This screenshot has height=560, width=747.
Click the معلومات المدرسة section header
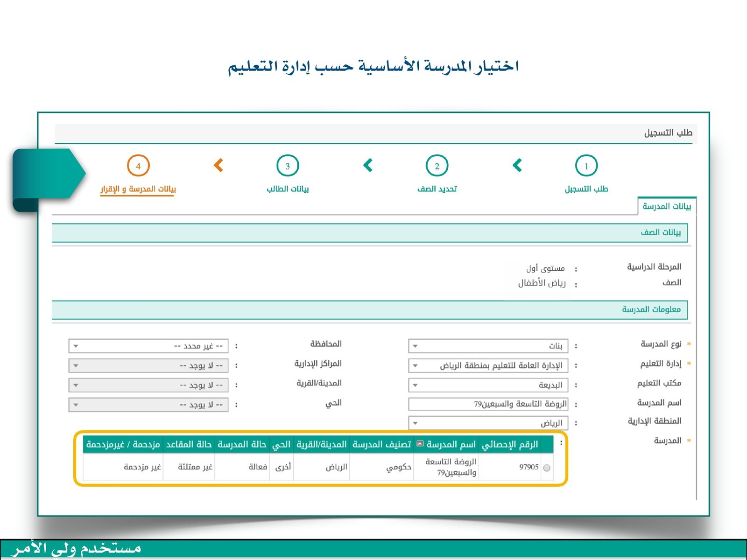370,310
